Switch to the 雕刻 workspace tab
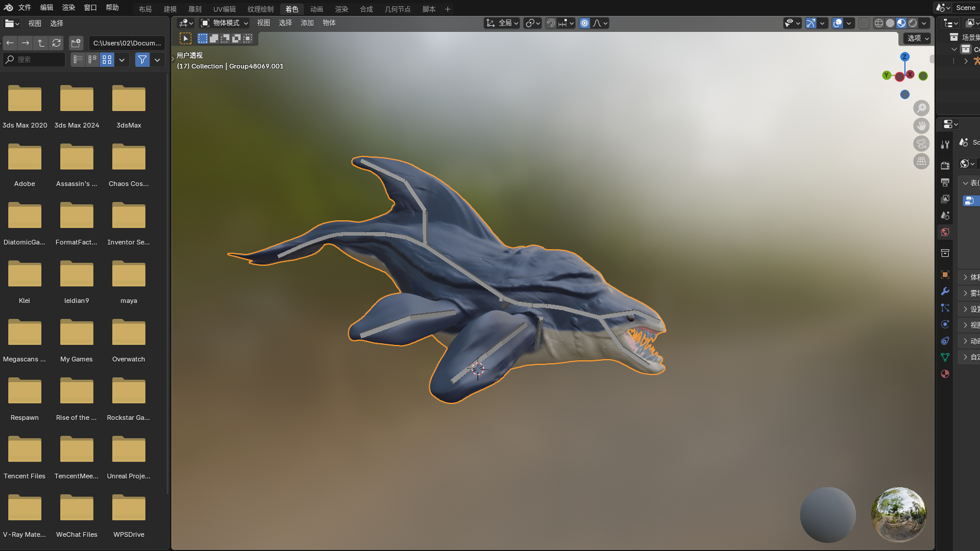This screenshot has height=551, width=980. pos(194,9)
